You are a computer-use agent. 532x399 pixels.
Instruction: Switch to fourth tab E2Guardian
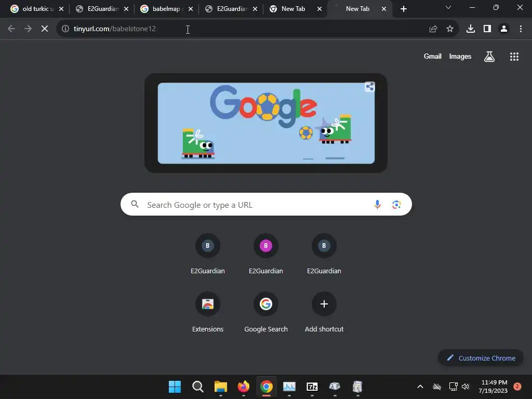click(x=228, y=9)
